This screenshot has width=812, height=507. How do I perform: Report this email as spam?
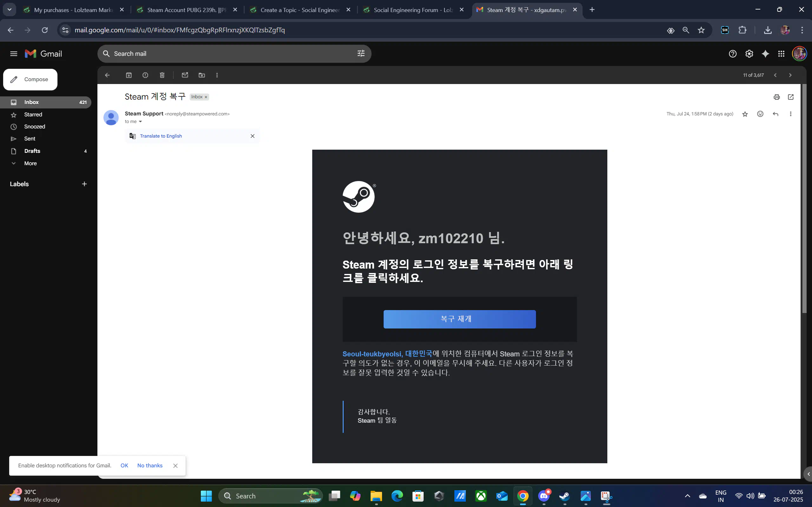tap(145, 75)
